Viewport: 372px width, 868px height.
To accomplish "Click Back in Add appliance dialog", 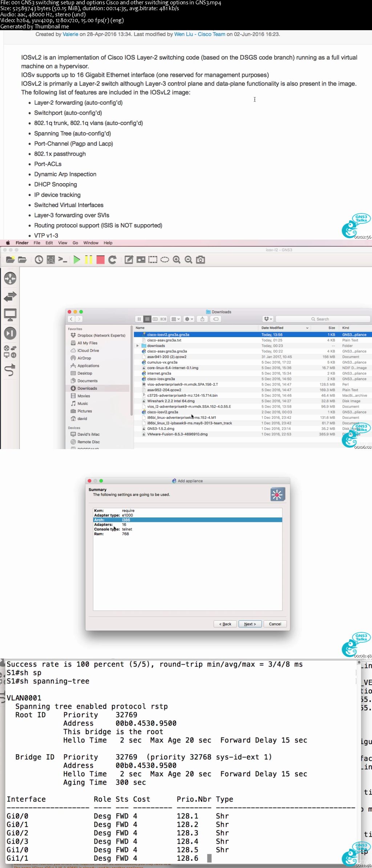I will [x=225, y=624].
